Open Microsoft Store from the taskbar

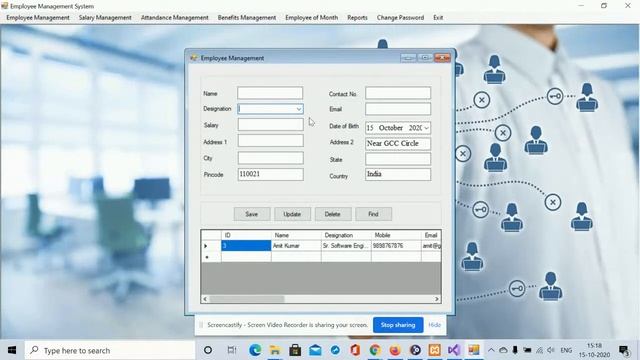pos(295,350)
